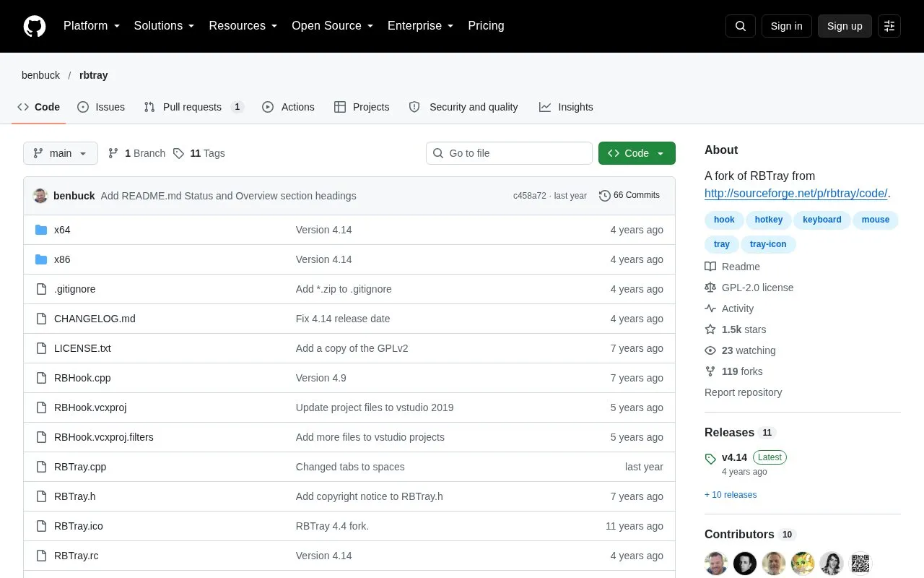Open the search magnifier button
This screenshot has height=578, width=924.
pyautogui.click(x=741, y=26)
